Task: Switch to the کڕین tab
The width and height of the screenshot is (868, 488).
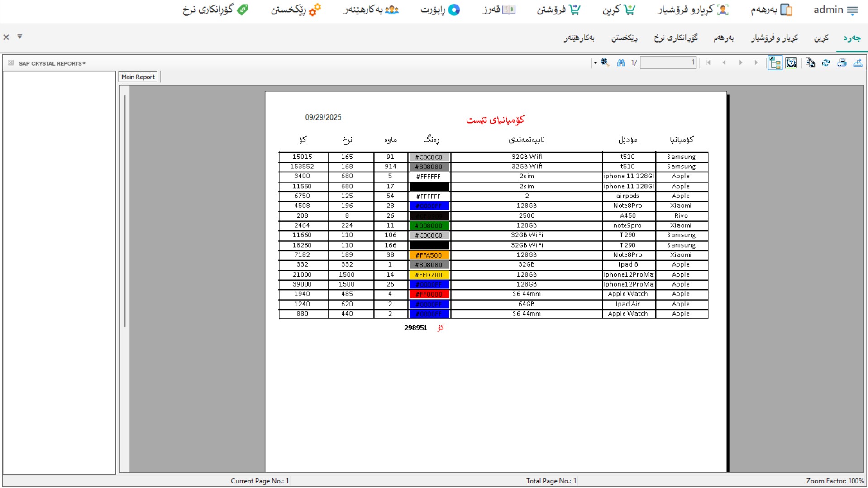Action: [821, 38]
